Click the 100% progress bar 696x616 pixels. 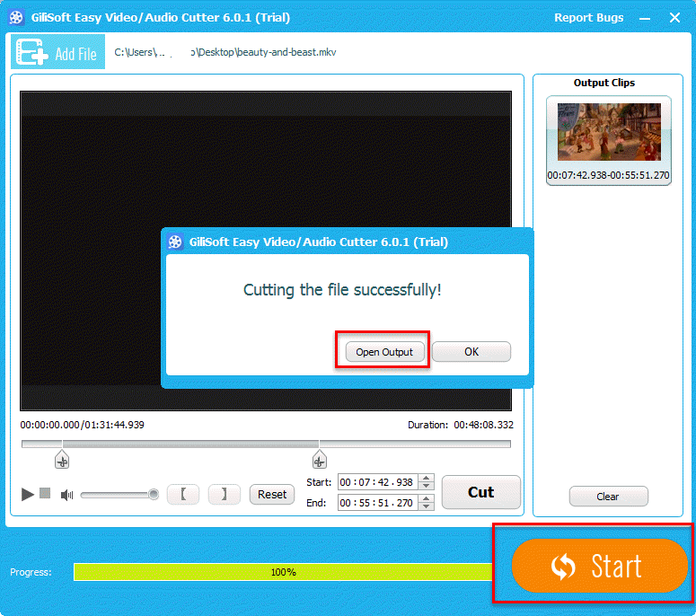pos(283,572)
